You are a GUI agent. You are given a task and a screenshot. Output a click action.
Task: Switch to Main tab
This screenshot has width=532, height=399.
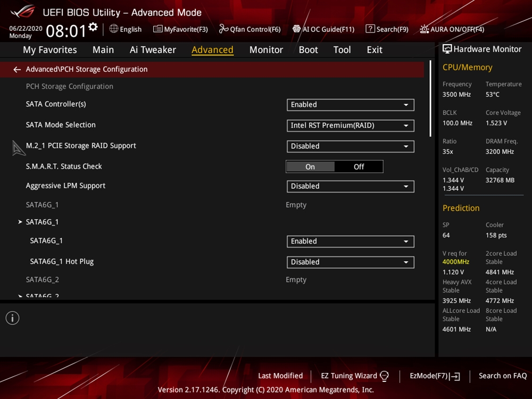(x=103, y=50)
